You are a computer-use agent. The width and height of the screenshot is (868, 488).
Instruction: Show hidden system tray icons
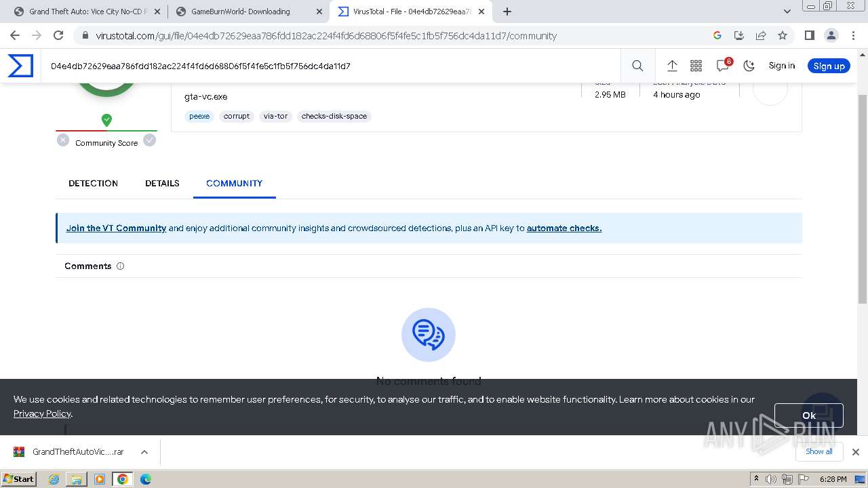tap(756, 479)
